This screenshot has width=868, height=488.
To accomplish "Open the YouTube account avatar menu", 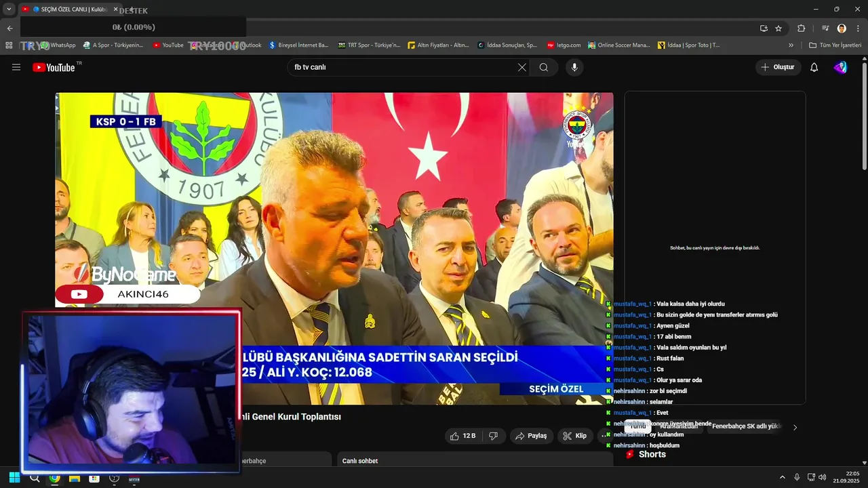I will (840, 67).
